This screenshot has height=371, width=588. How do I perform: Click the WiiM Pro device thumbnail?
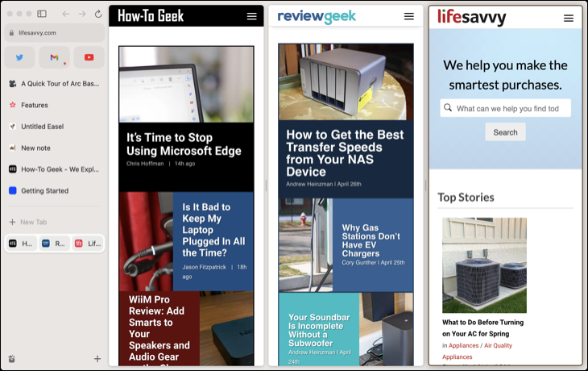click(x=226, y=328)
